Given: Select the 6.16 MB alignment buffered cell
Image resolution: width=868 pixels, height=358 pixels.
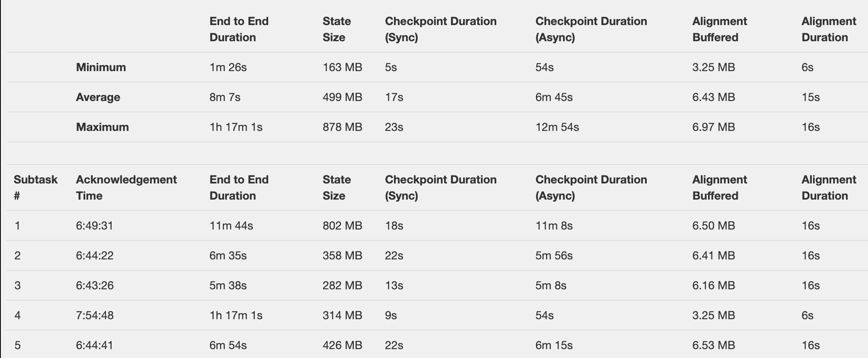Looking at the screenshot, I should pos(713,285).
